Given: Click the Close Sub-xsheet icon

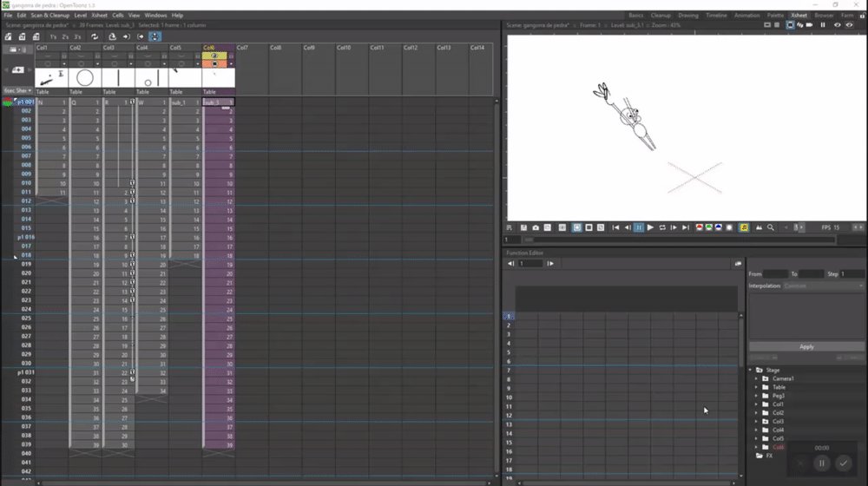Looking at the screenshot, I should [x=141, y=36].
